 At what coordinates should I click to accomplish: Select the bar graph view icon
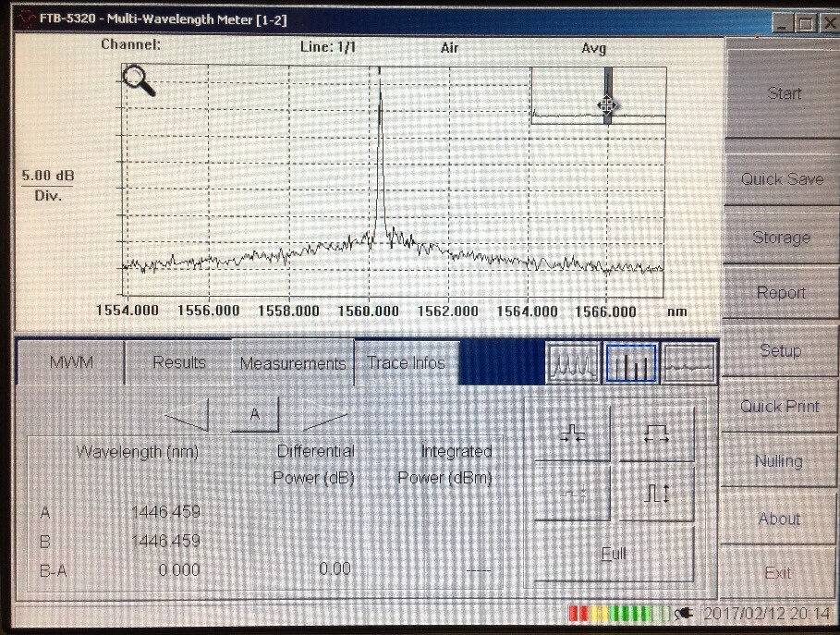pyautogui.click(x=631, y=364)
